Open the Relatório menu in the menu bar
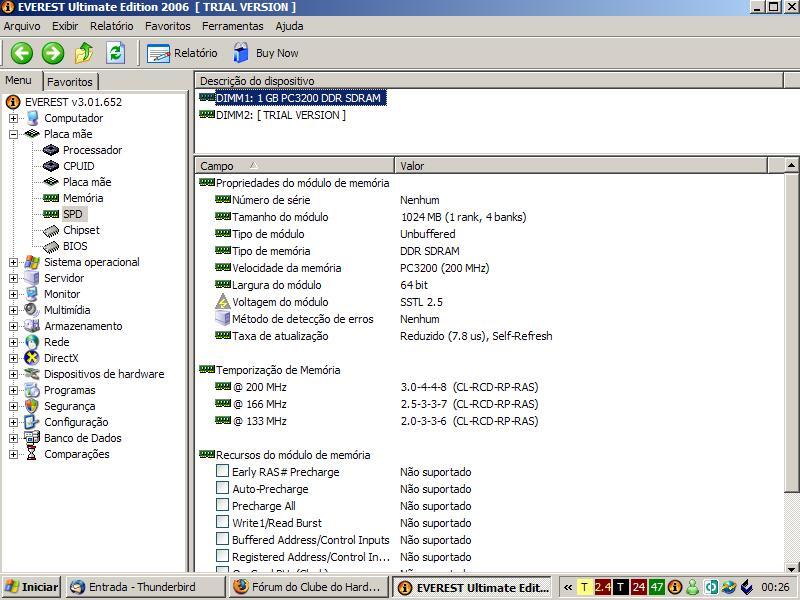The height and width of the screenshot is (600, 800). (112, 26)
